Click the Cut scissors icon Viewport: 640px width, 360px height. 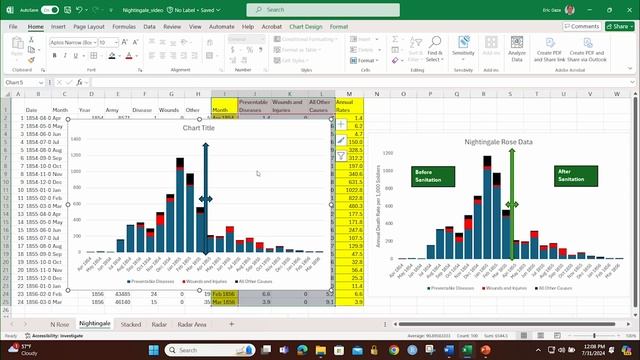point(31,40)
